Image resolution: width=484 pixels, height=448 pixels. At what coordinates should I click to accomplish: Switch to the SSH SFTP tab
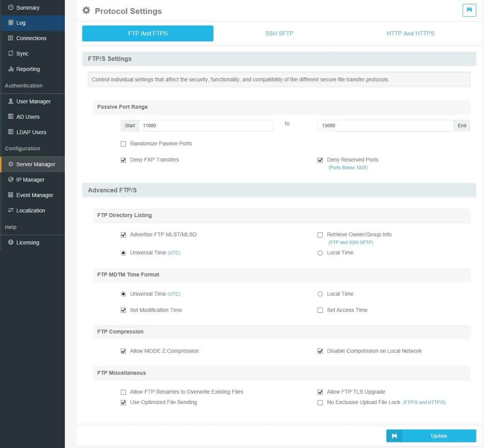pyautogui.click(x=279, y=34)
